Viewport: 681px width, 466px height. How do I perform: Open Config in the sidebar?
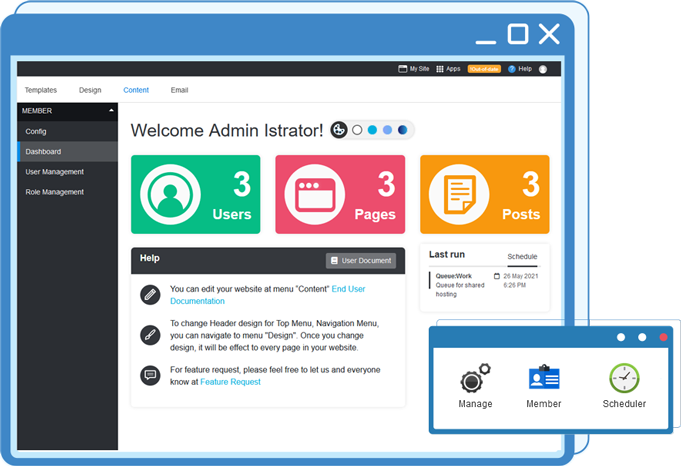click(67, 131)
